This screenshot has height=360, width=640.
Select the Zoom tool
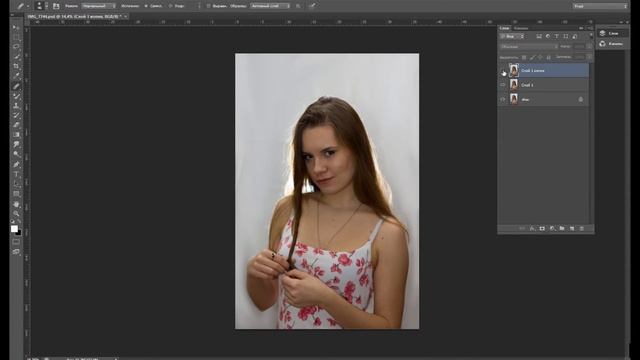point(16,213)
